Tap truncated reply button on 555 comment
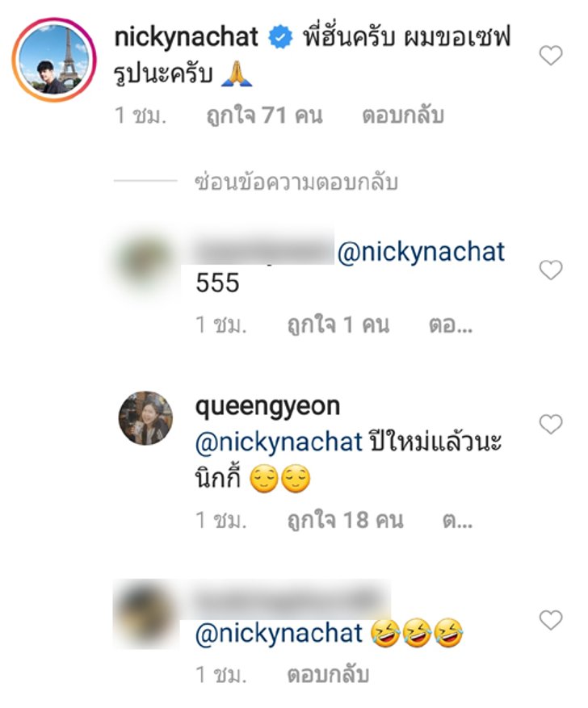Viewport: 588px width, 708px height. (450, 325)
